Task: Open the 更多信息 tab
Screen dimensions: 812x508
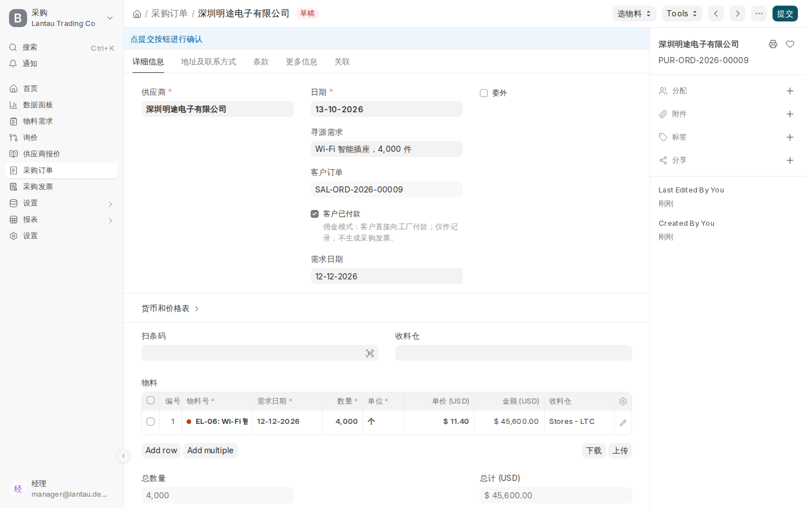Action: 302,62
